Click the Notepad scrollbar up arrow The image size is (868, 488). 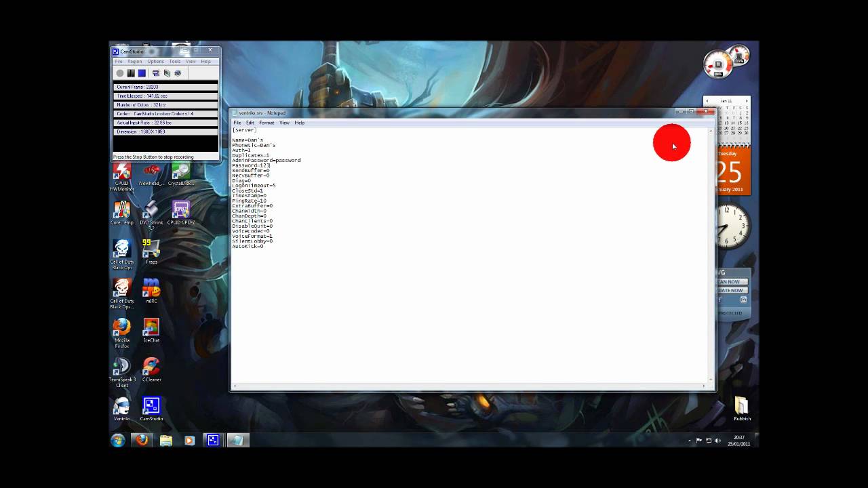(711, 130)
